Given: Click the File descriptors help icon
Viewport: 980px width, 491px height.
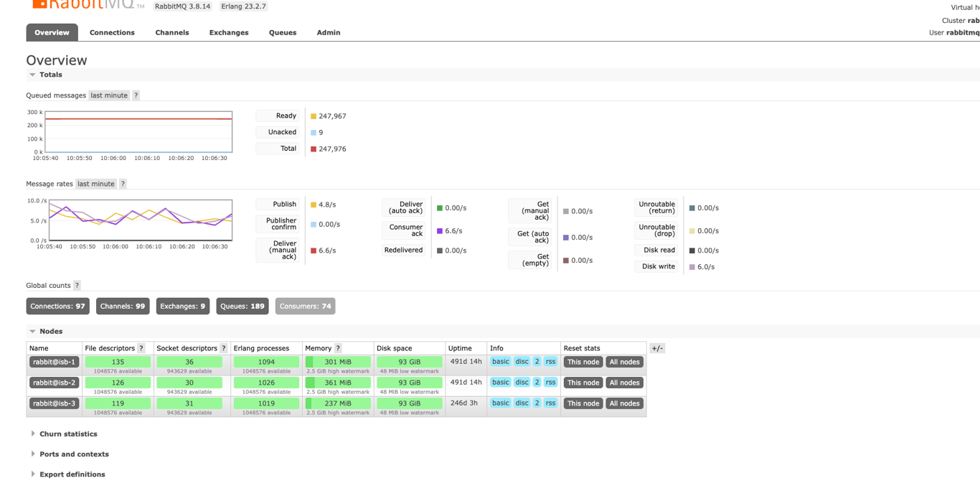Looking at the screenshot, I should click(x=141, y=348).
